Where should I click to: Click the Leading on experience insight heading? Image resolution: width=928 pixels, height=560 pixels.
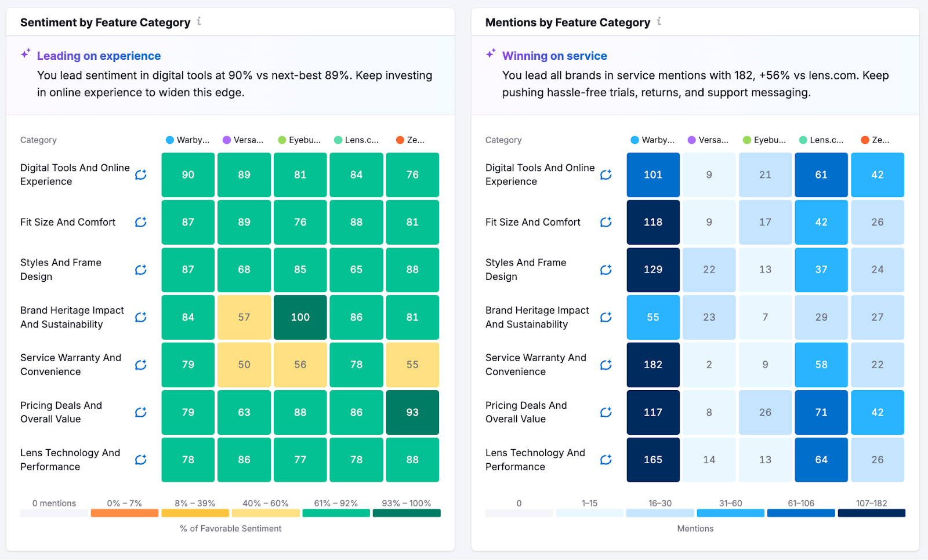pyautogui.click(x=99, y=56)
